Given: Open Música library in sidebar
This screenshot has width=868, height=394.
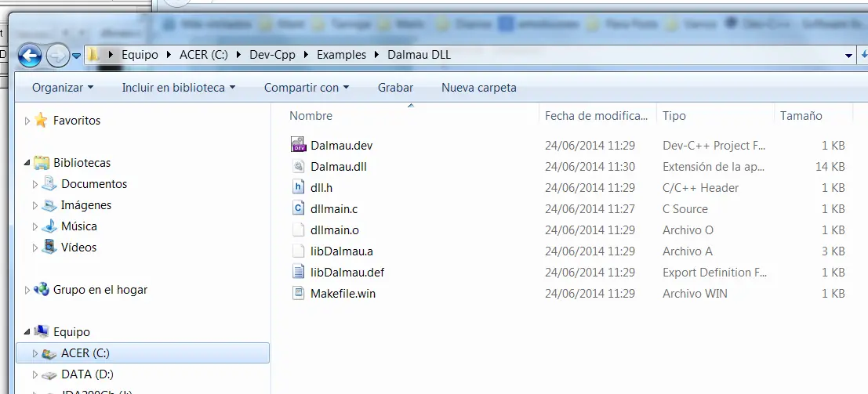Looking at the screenshot, I should click(78, 226).
